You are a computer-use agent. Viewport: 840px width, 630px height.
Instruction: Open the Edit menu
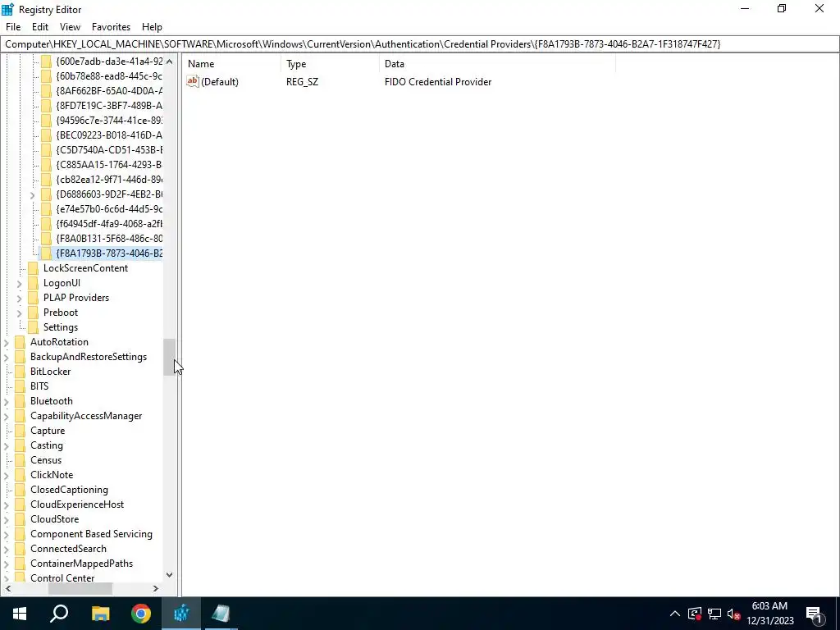tap(40, 27)
